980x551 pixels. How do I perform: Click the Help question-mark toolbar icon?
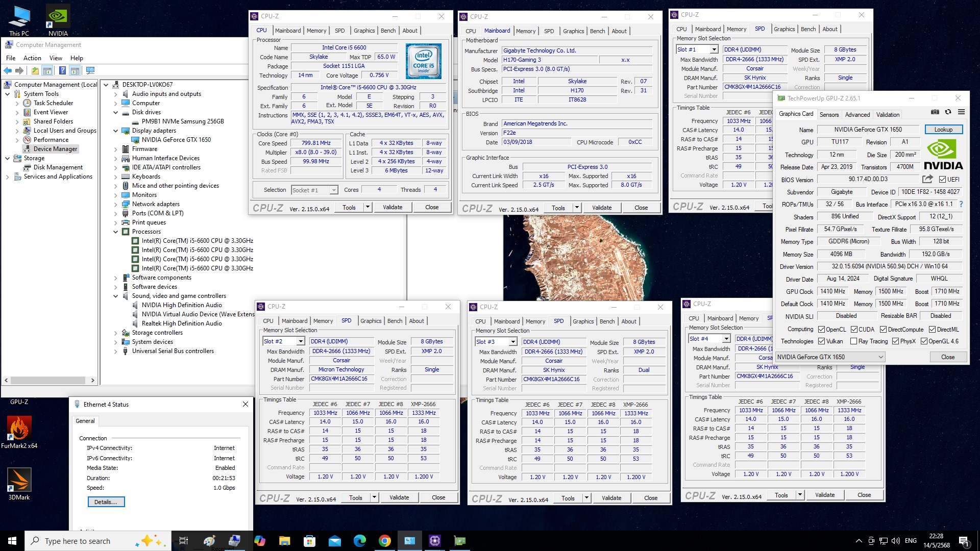point(62,70)
